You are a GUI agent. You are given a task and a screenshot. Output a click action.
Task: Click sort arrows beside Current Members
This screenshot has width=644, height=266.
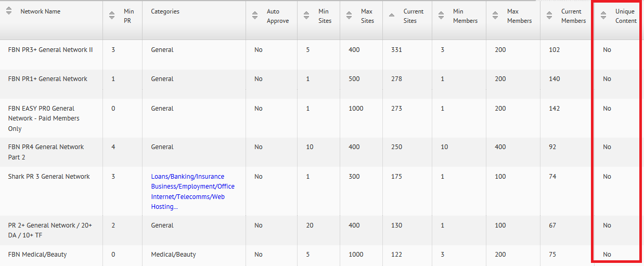549,16
